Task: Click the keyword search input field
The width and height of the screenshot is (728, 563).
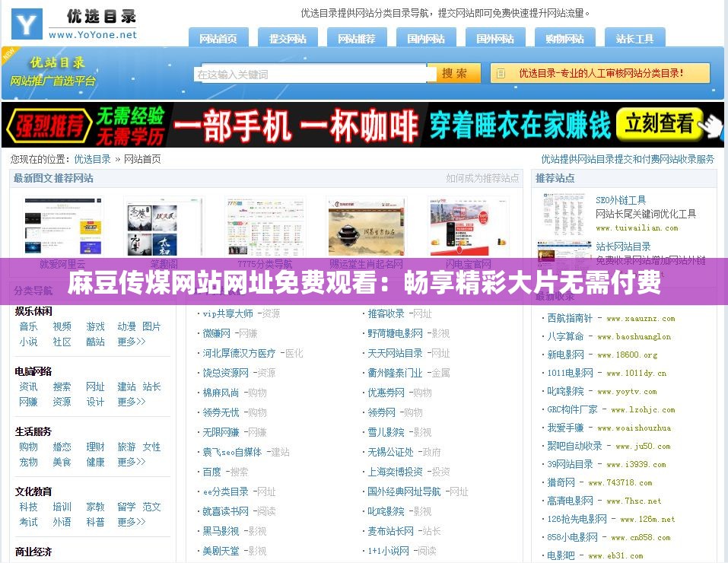Action: pos(312,73)
